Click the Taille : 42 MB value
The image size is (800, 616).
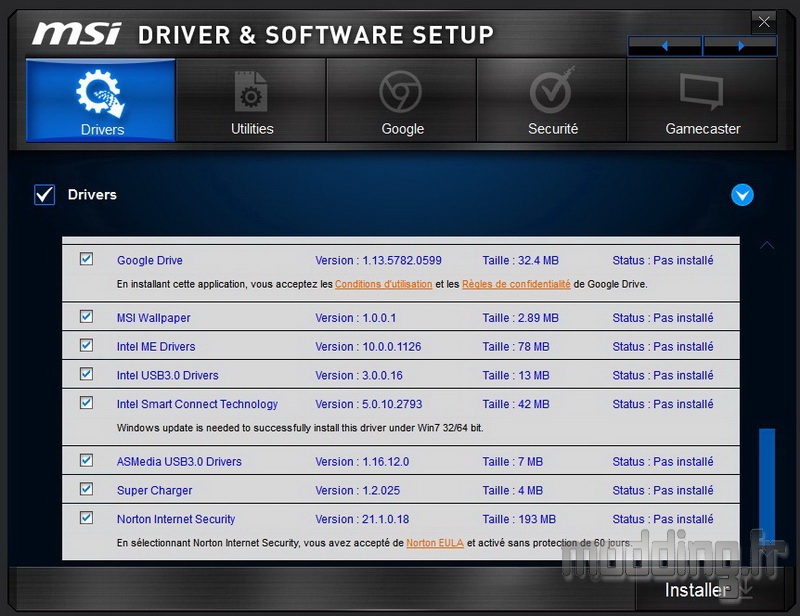tap(516, 404)
